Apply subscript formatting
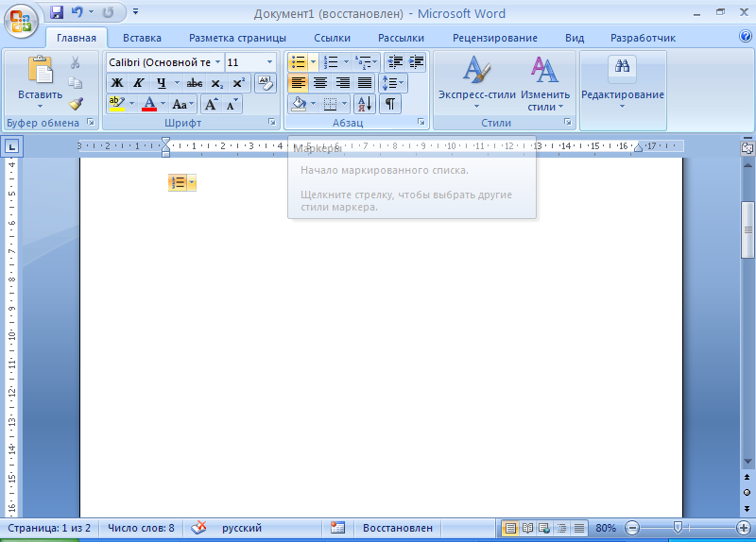The image size is (756, 542). coord(217,83)
